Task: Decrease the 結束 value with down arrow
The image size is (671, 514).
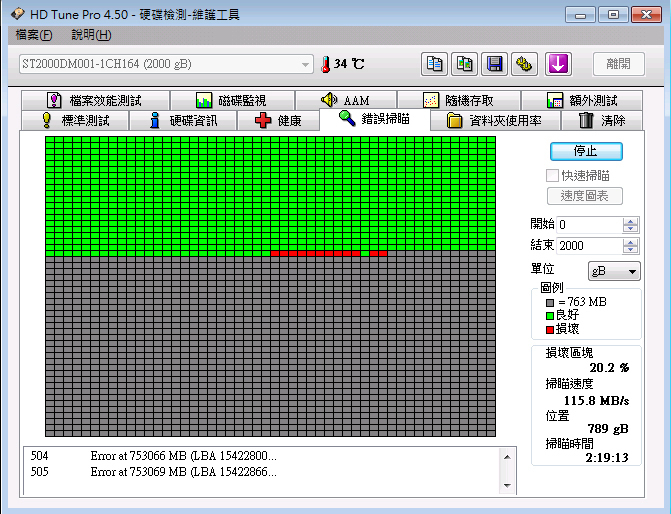Action: click(x=630, y=250)
